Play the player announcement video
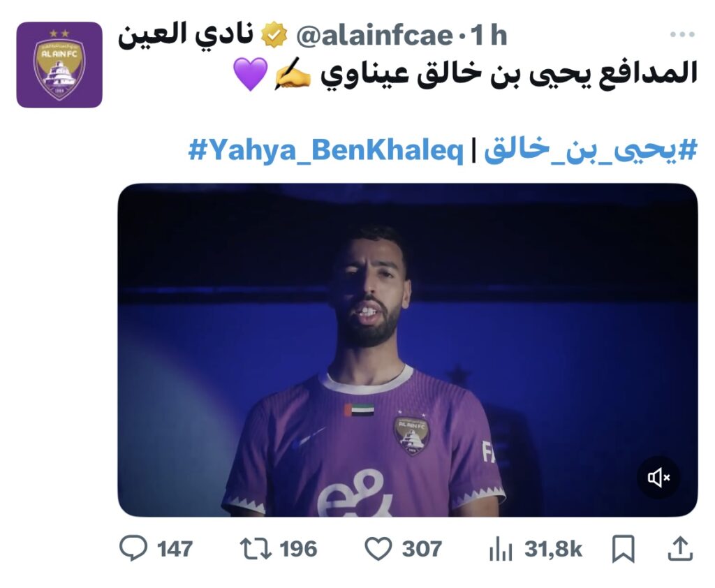Image resolution: width=715 pixels, height=588 pixels. [x=408, y=350]
